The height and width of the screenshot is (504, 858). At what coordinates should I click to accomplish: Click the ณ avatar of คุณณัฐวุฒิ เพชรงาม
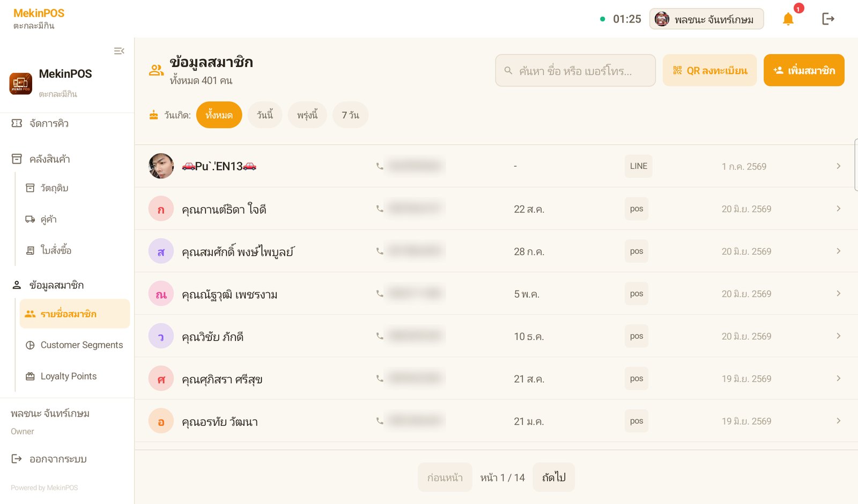tap(161, 294)
